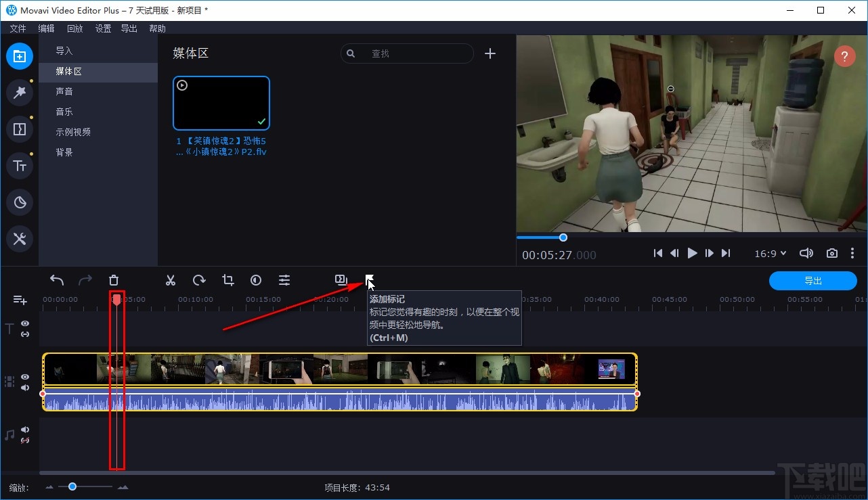Step forward one frame
868x500 pixels.
710,253
